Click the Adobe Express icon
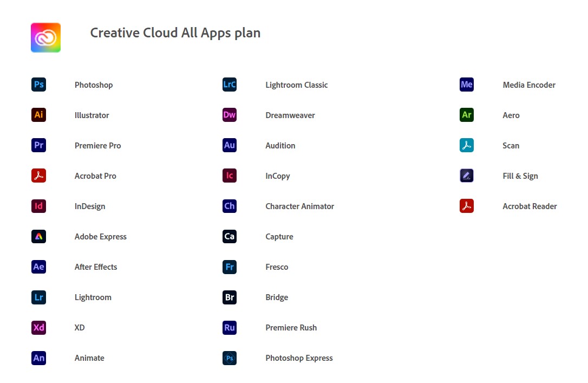 point(38,236)
